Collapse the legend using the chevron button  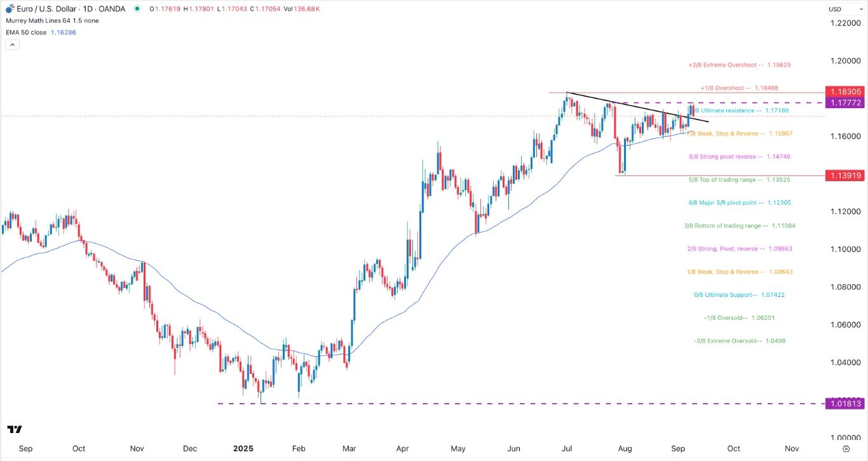(x=12, y=44)
